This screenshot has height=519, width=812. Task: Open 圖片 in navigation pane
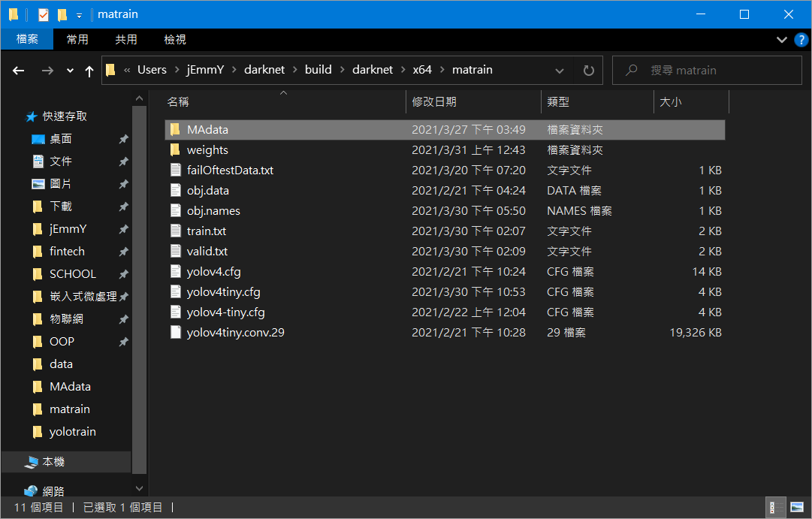(x=61, y=184)
